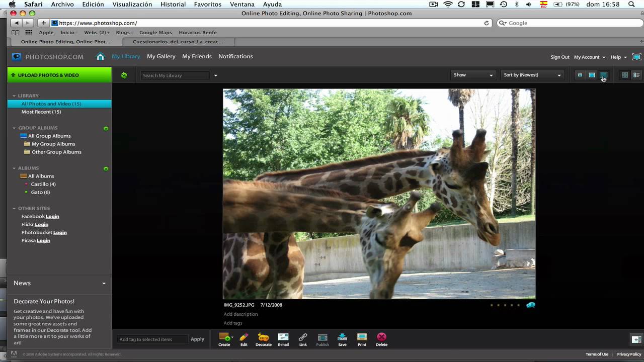Open Safari bookmarks book icon

pos(16,32)
